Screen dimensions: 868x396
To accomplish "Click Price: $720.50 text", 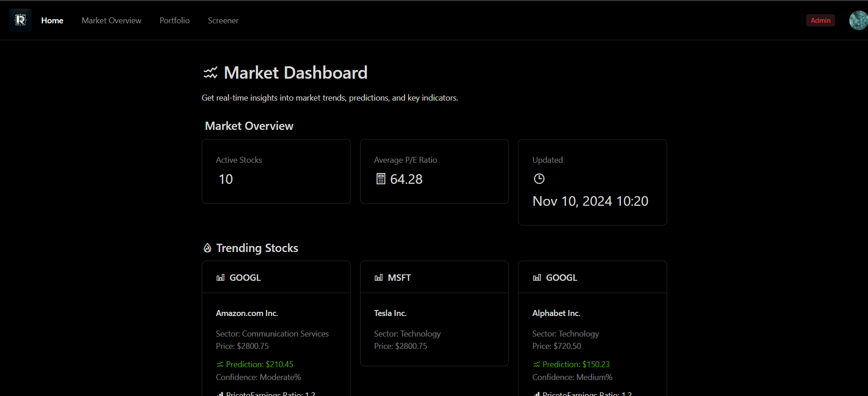I will pos(556,346).
